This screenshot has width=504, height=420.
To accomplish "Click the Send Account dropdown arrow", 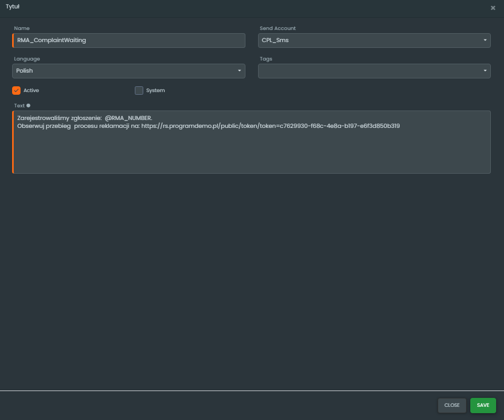I will [x=485, y=41].
